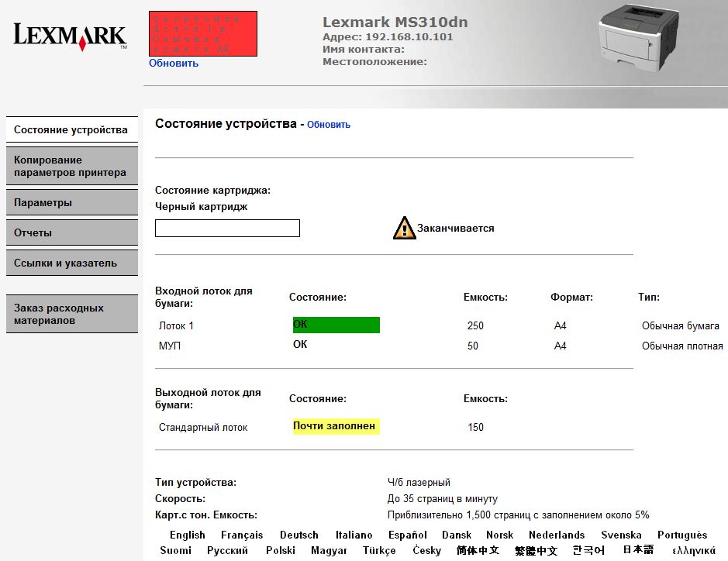The height and width of the screenshot is (561, 728).
Task: Click Обновить link next to Состояние устройства heading
Action: [x=329, y=125]
